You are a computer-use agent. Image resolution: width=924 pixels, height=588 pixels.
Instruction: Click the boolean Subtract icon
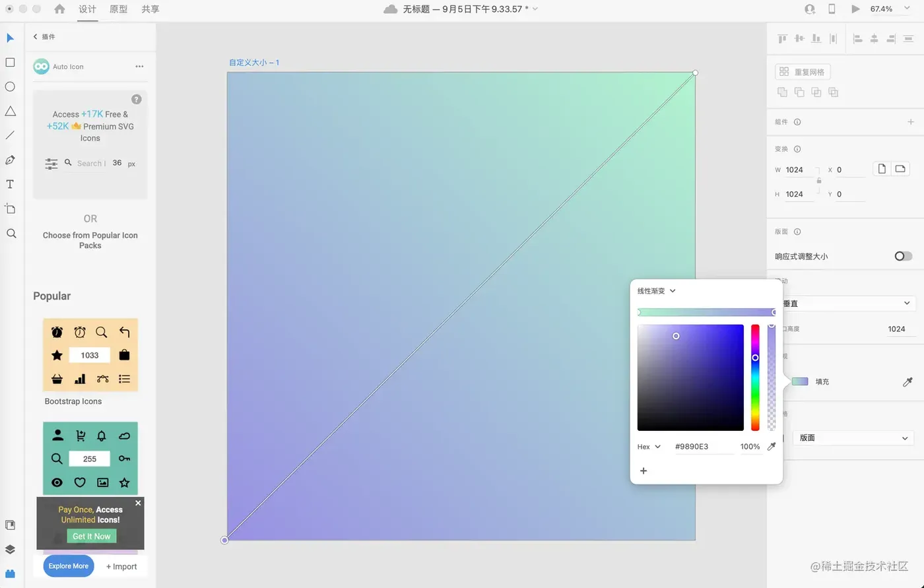[x=799, y=92]
